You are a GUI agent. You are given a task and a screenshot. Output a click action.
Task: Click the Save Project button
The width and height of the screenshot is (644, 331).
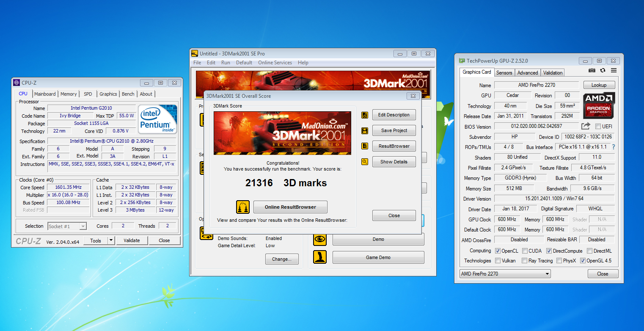coord(394,130)
